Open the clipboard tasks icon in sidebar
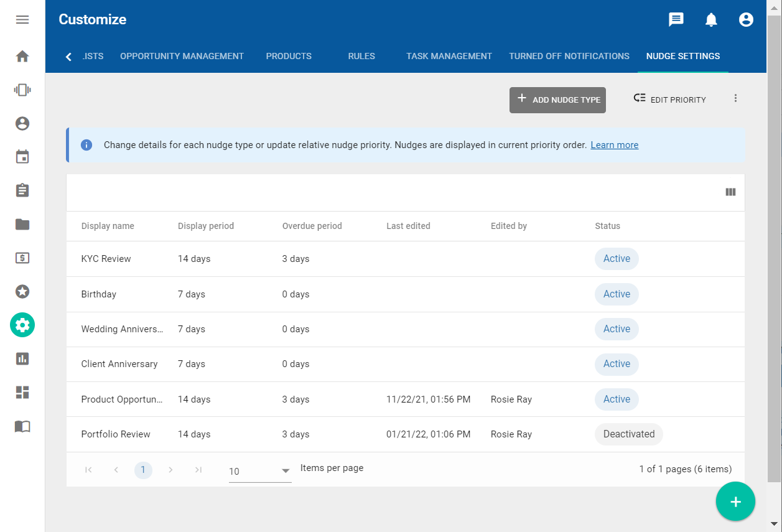Viewport: 782px width, 532px height. pos(22,190)
